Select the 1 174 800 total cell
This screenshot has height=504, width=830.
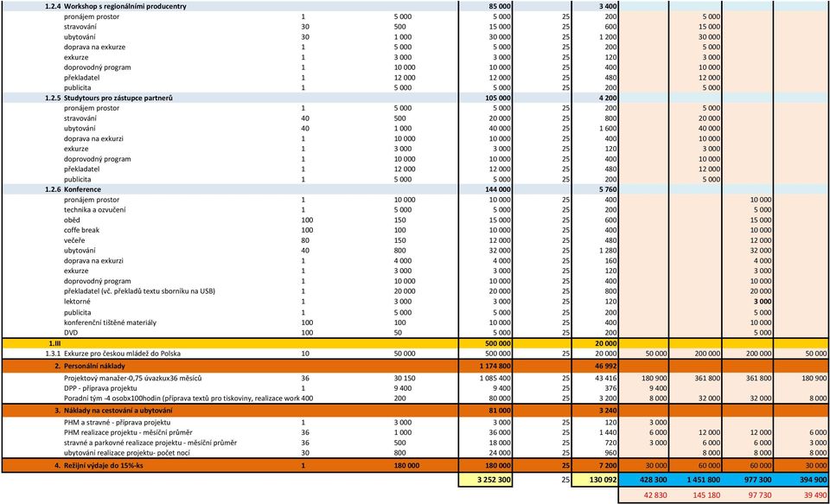click(x=495, y=367)
